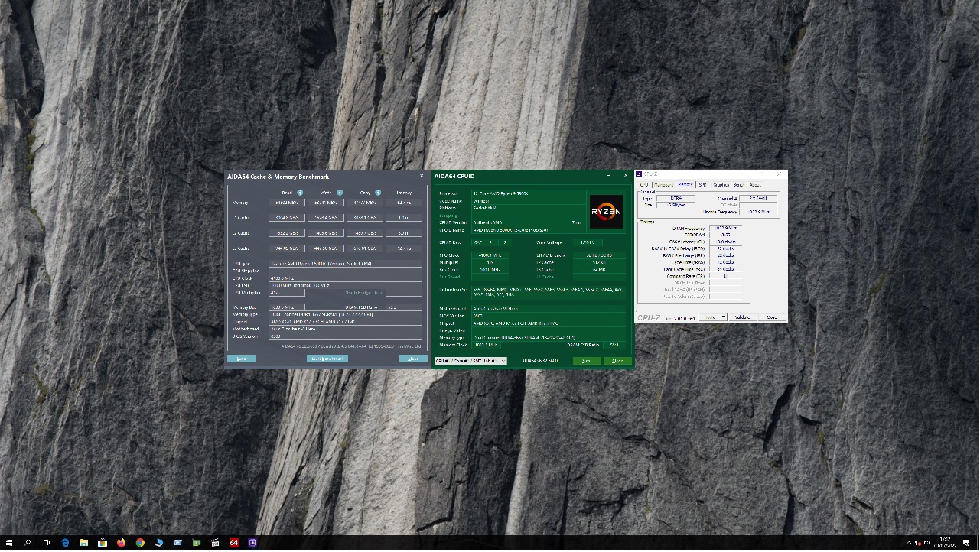
Task: Click DRAM Frequency value in CPU-Z
Action: (726, 228)
